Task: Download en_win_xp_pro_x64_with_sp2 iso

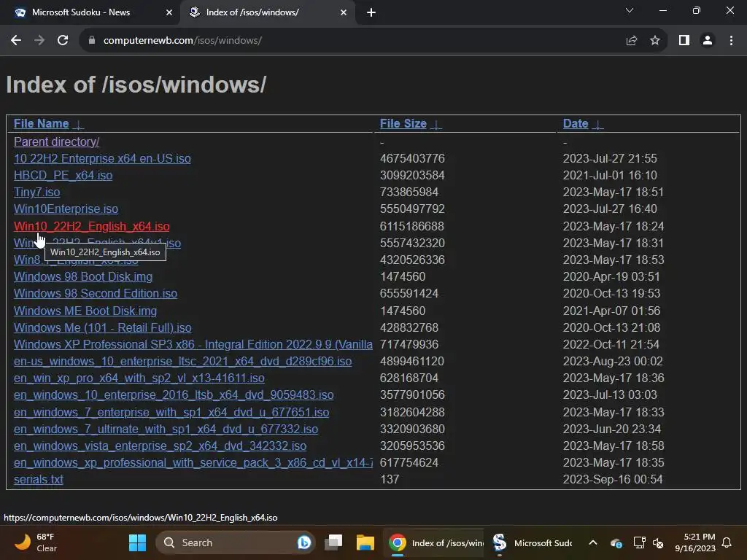Action: pyautogui.click(x=139, y=378)
